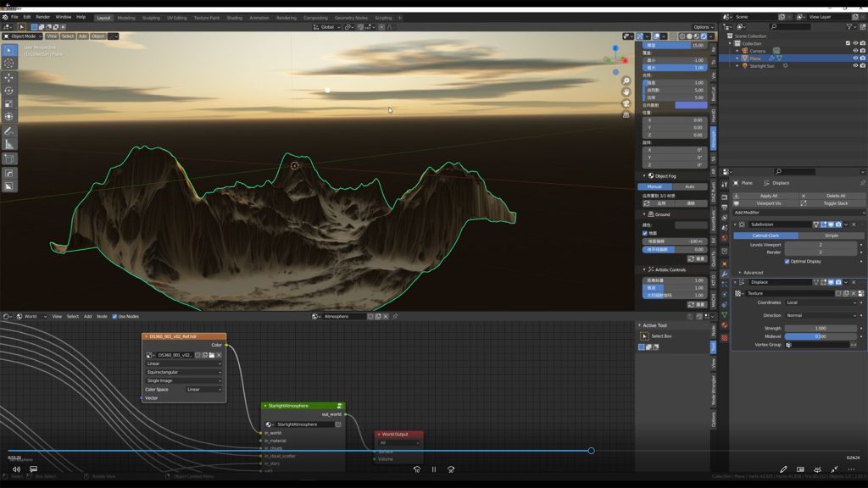Viewport: 868px width, 488px height.
Task: Switch to the Shading workspace tab
Action: 234,17
